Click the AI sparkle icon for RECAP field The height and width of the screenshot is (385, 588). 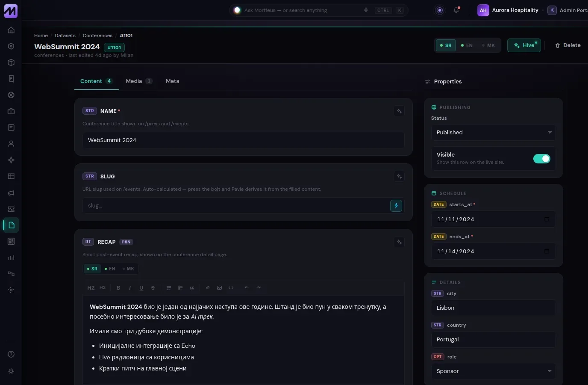[x=399, y=242]
